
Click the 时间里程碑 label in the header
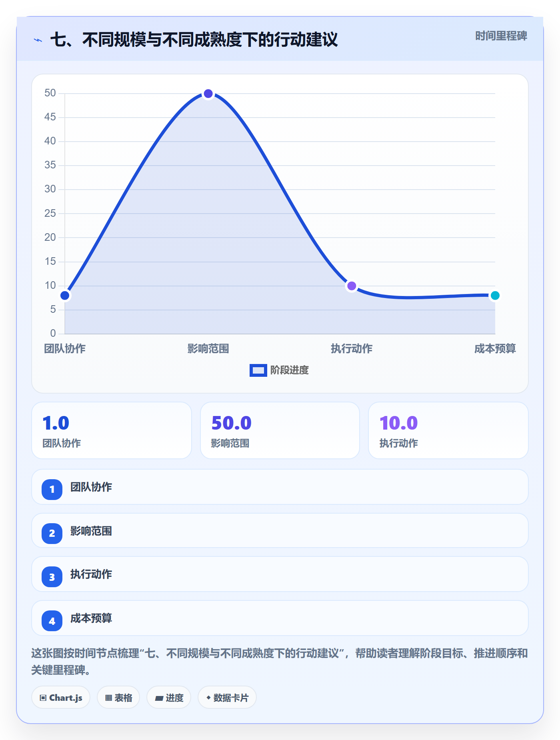tap(501, 36)
